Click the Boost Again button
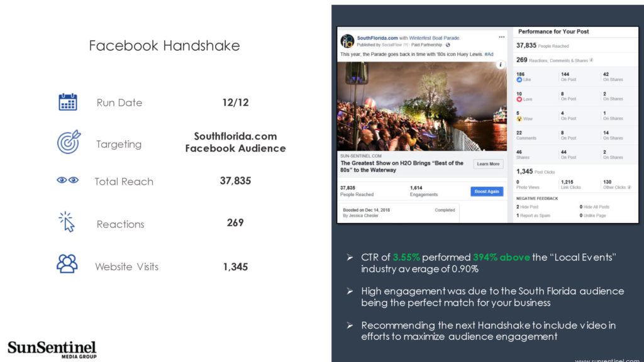The width and height of the screenshot is (644, 362). pos(487,191)
